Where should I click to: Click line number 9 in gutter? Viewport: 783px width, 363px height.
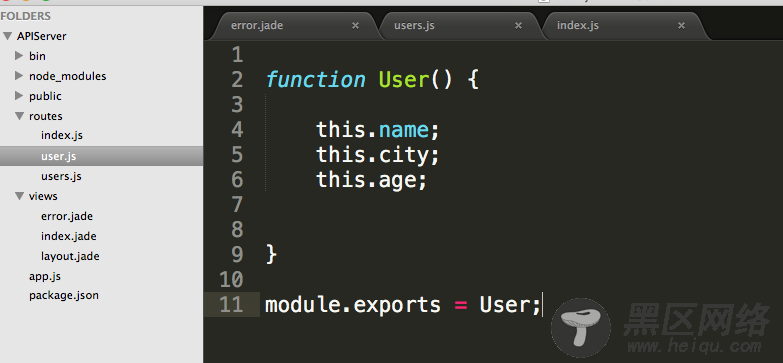click(x=237, y=255)
